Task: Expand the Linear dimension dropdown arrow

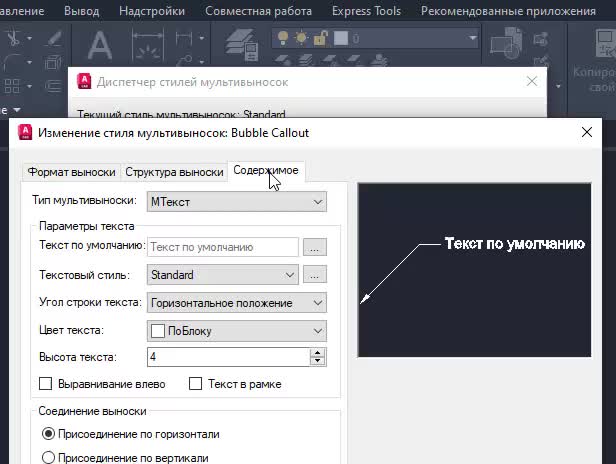Action: tap(202, 38)
